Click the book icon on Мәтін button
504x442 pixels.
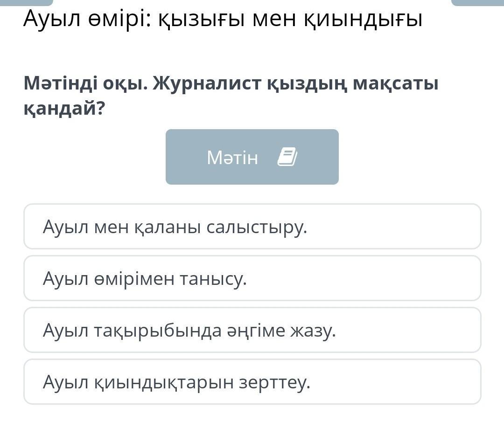pos(287,157)
